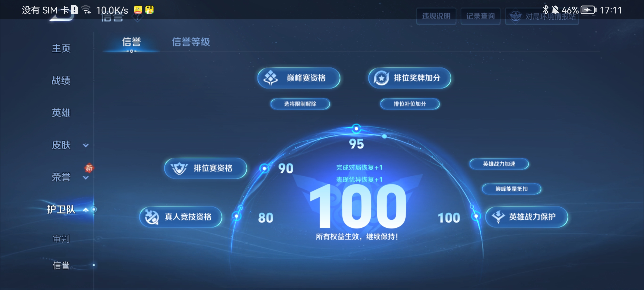Screen dimensions: 644x290
Task: Tap the Bluetooth status bar icon
Action: (x=545, y=10)
